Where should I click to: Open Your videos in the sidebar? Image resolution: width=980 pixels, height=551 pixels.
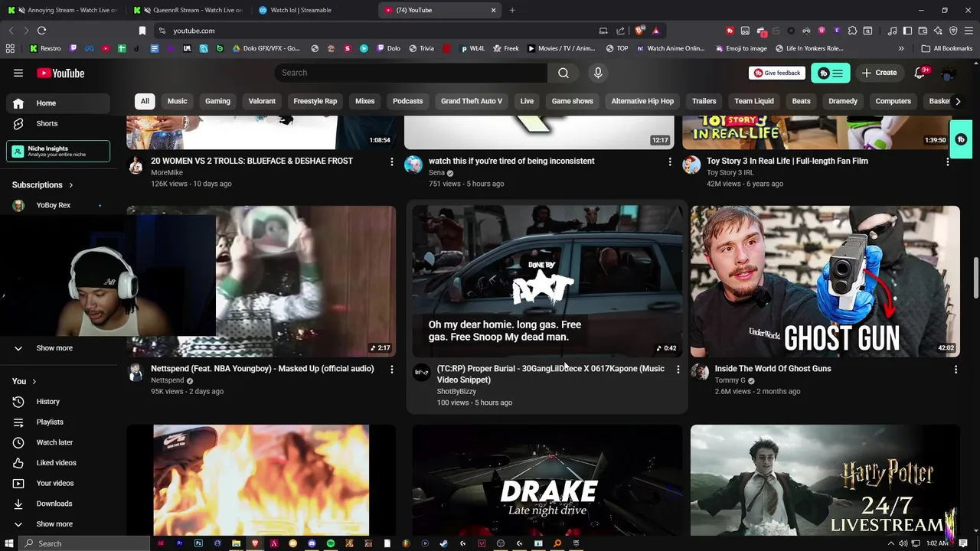pos(58,483)
